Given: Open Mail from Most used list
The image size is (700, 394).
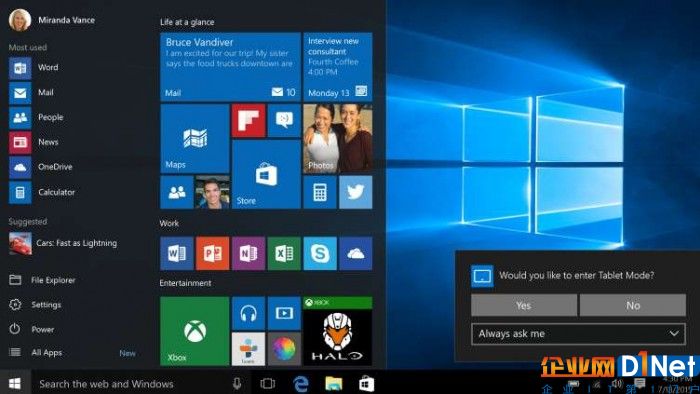Looking at the screenshot, I should click(31, 93).
